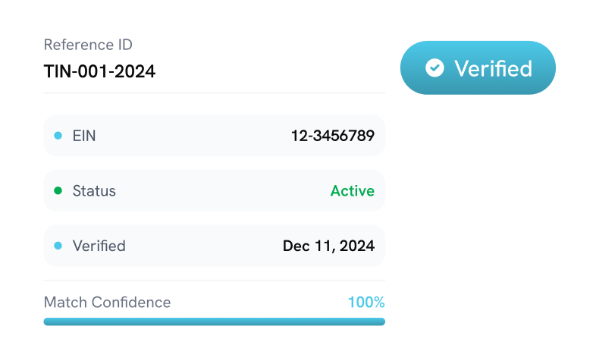Click the Verified text in the badge
This screenshot has width=596, height=364.
(493, 68)
